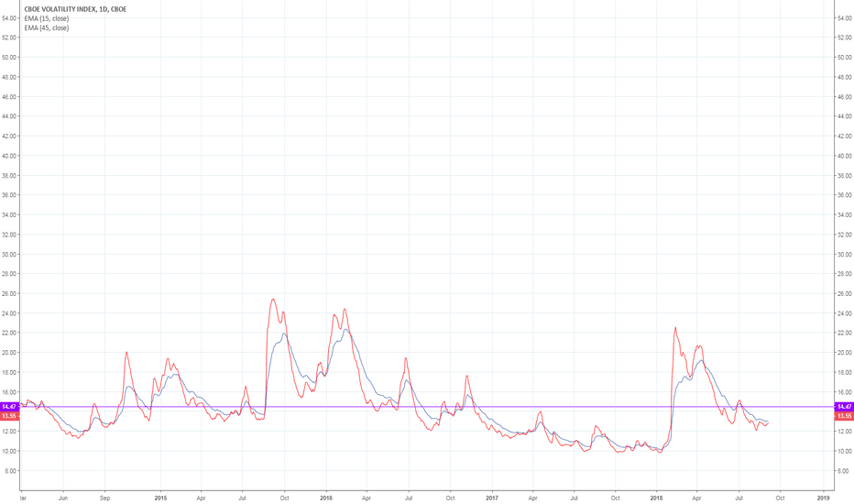Screen dimensions: 854x504
Task: Click the 44.00 value on right price axis
Action: (845, 116)
